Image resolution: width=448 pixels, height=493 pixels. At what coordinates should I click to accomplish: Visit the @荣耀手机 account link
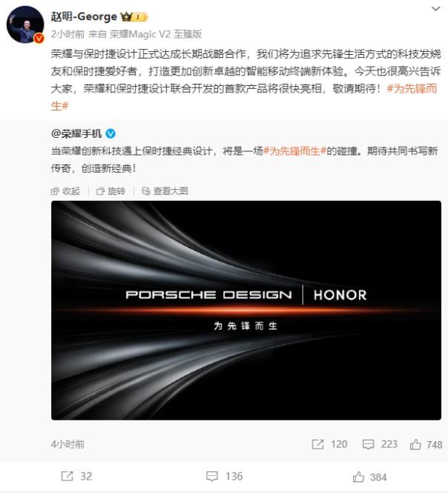(76, 134)
